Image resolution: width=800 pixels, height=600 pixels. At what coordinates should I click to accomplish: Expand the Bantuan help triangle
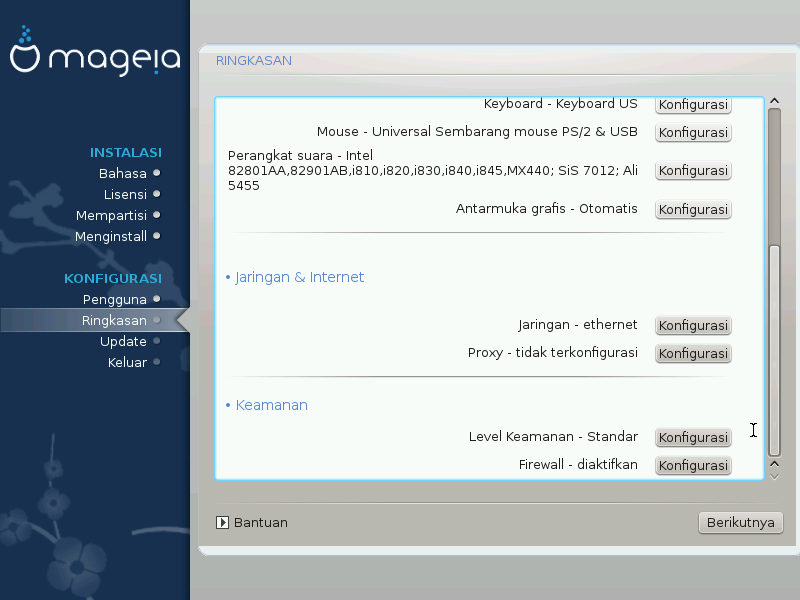point(223,522)
